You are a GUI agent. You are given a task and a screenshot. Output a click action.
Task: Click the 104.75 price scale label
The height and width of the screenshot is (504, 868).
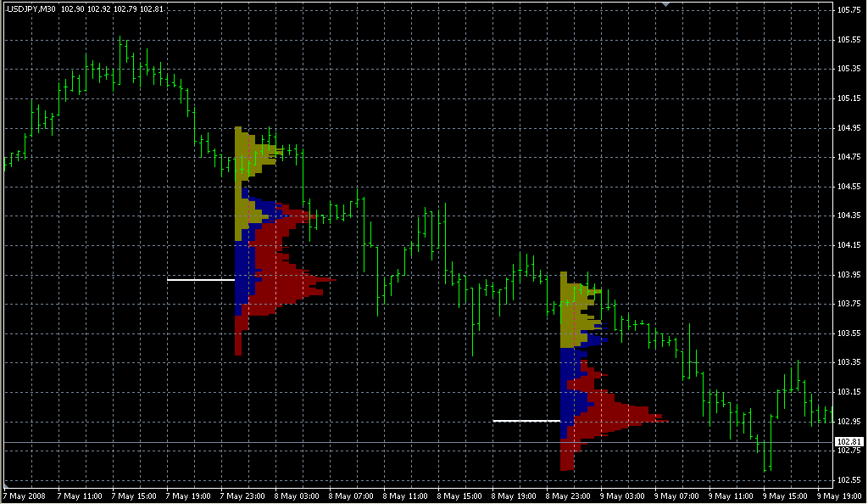(849, 157)
